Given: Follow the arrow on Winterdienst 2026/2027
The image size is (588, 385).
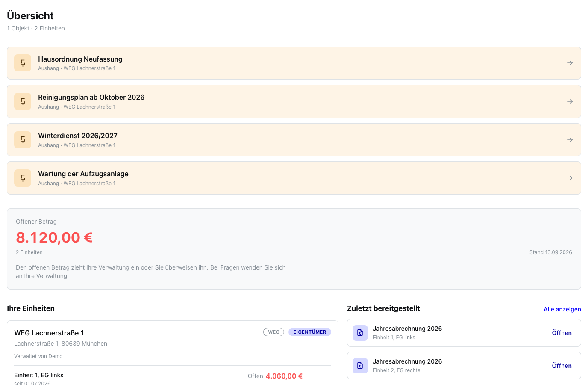Looking at the screenshot, I should [x=570, y=140].
